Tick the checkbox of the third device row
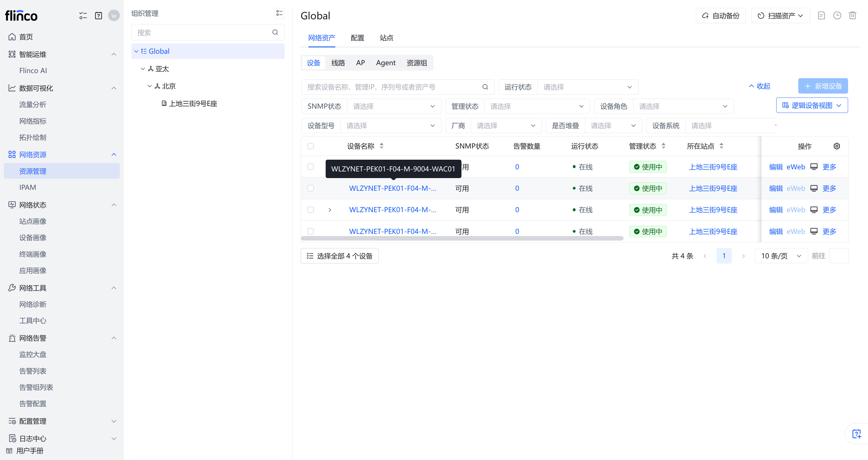 click(x=310, y=209)
